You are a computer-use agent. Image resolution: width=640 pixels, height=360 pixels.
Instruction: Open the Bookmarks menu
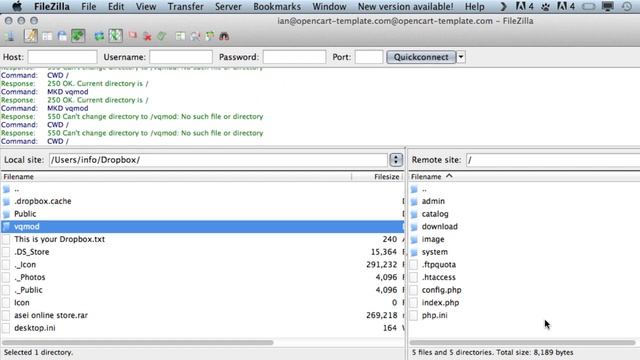coord(277,7)
